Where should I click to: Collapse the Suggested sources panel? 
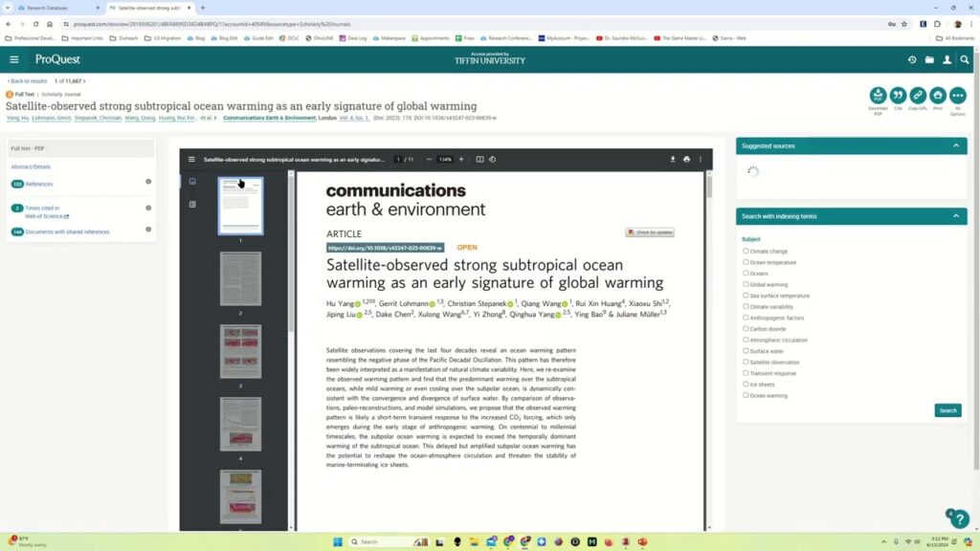pos(956,145)
